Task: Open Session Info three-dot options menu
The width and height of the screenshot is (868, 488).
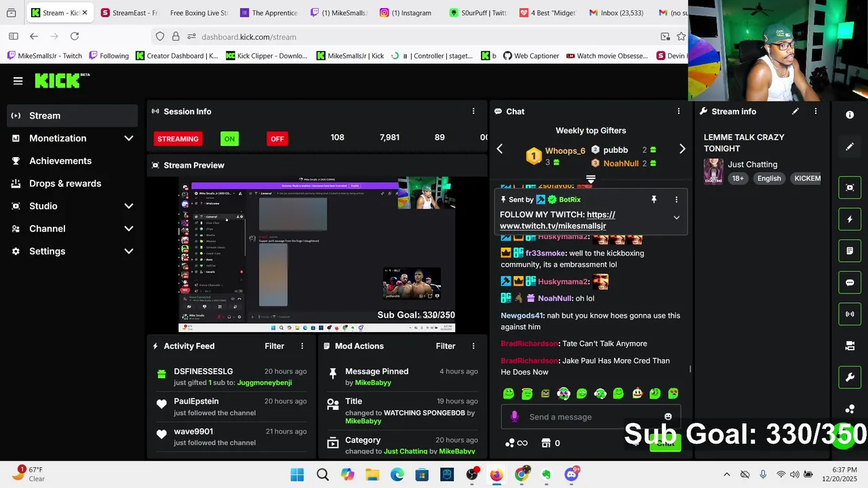Action: tap(473, 111)
